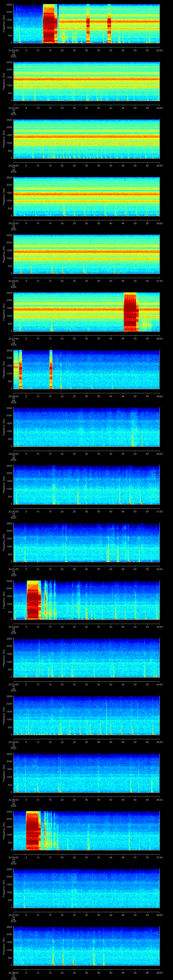
Task: Pick the '20:27:00' start time label
Action: click(x=13, y=339)
